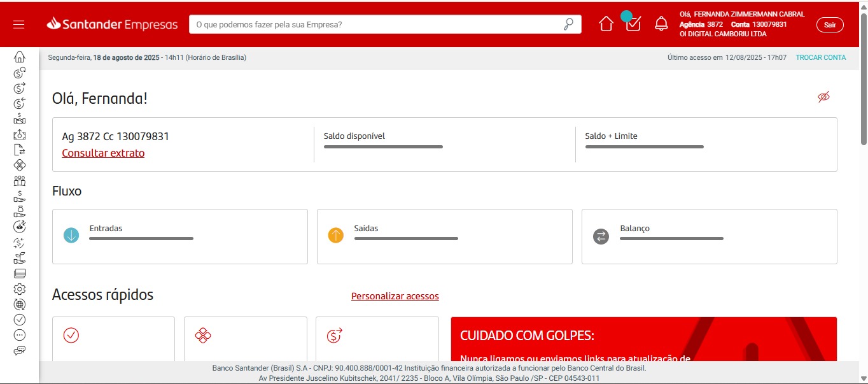
Task: Open the Consultar extrato link
Action: tap(103, 153)
